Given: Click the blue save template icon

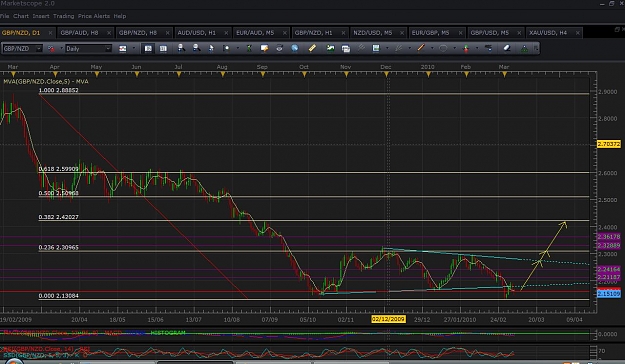Looking at the screenshot, I should click(376, 48).
